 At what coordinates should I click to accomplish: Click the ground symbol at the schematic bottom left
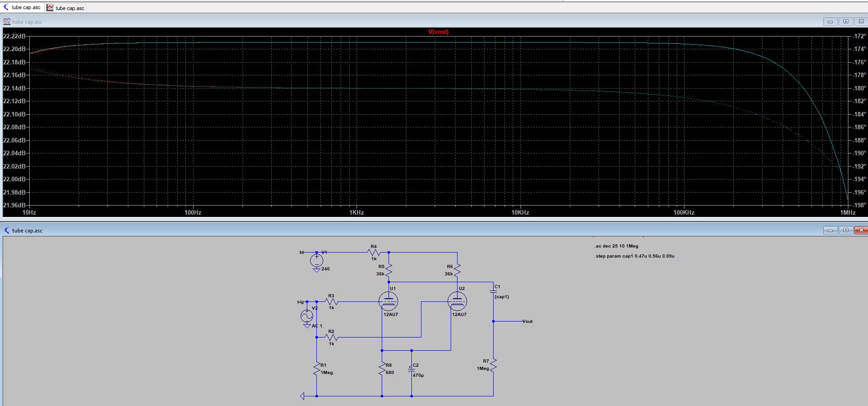click(x=302, y=396)
